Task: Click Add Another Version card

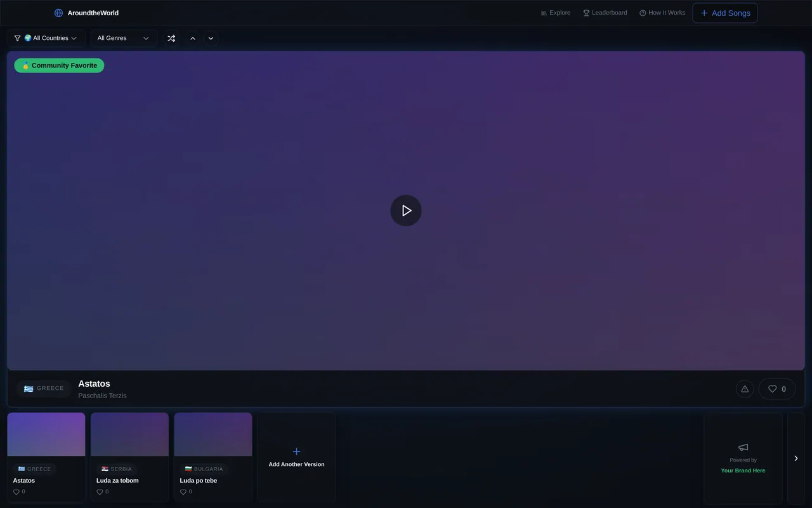Action: coord(296,458)
